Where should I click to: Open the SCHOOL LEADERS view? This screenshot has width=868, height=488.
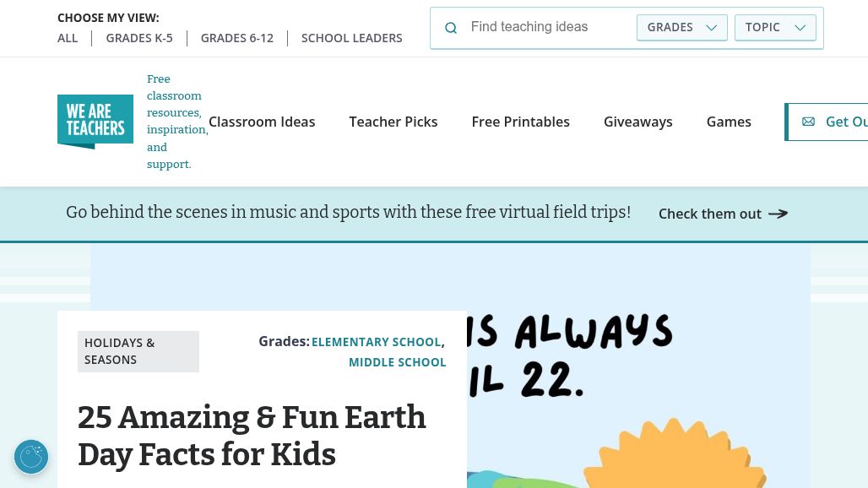pos(351,37)
